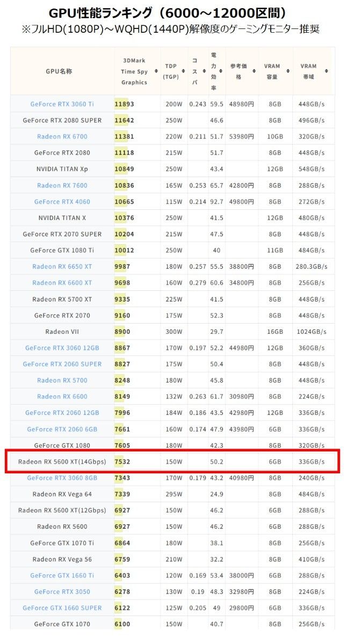Click the 48980円 price cell
Viewport: 347px width, 644px height.
pos(241,104)
